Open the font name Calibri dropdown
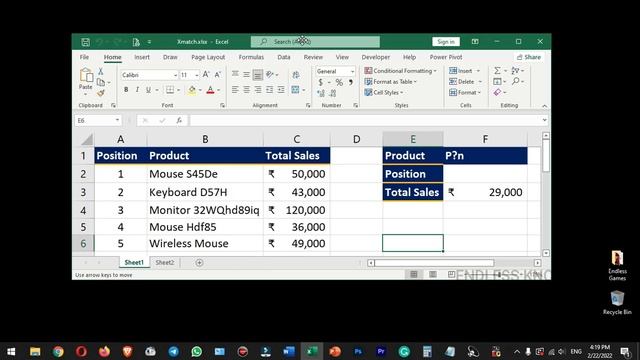Screen dimensions: 640x360 tap(176, 75)
